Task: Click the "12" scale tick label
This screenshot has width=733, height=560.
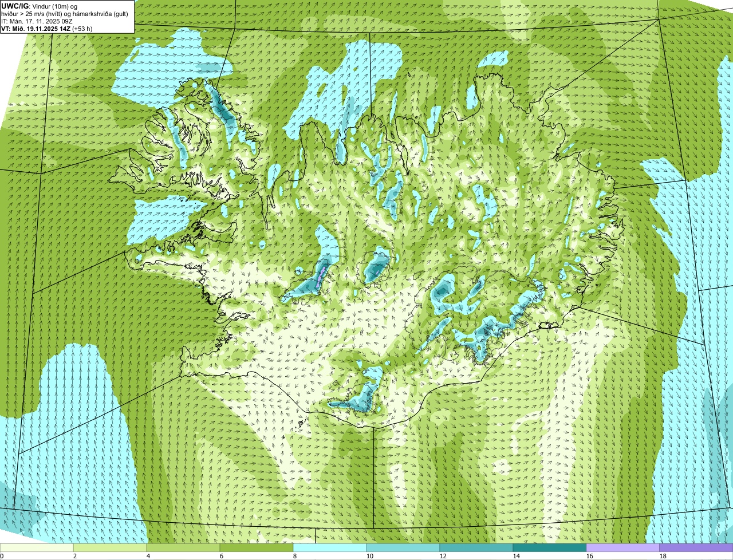Action: point(443,556)
